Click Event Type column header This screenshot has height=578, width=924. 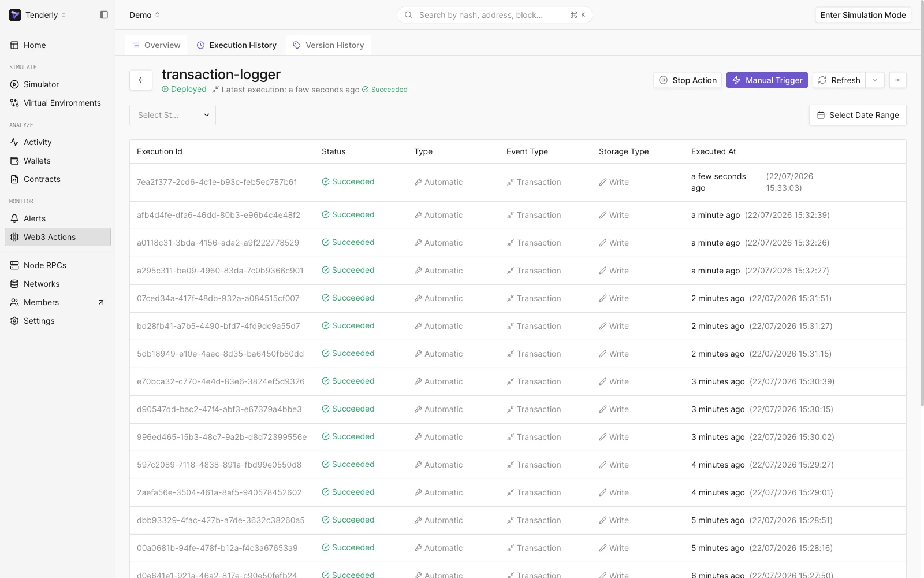(x=527, y=151)
